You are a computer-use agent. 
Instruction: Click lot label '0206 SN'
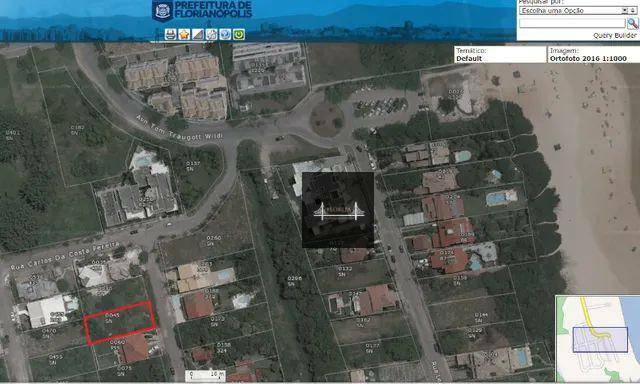coord(295,281)
